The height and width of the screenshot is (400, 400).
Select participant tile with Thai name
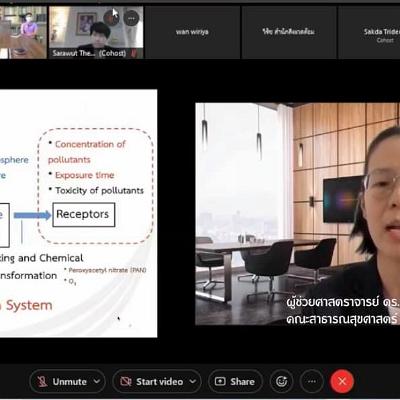(x=289, y=32)
